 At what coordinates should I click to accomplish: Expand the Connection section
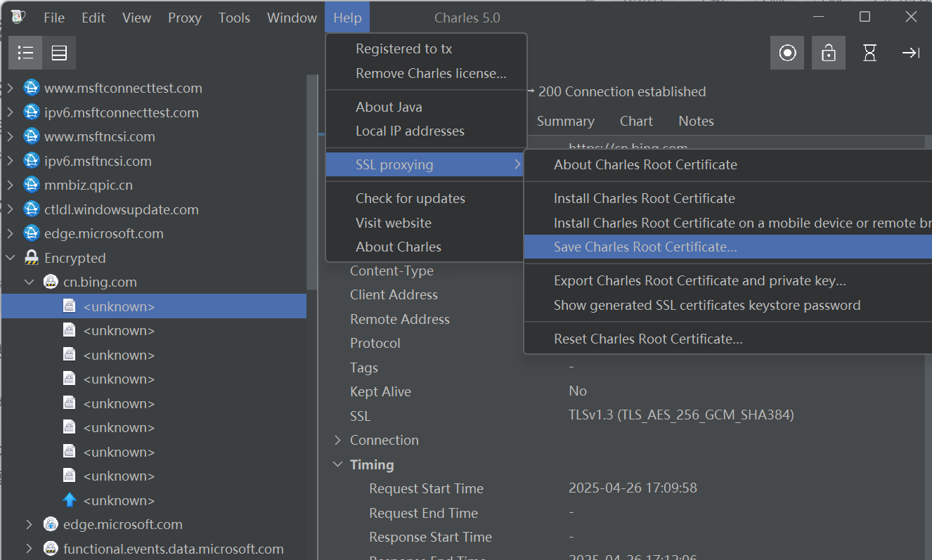click(337, 440)
